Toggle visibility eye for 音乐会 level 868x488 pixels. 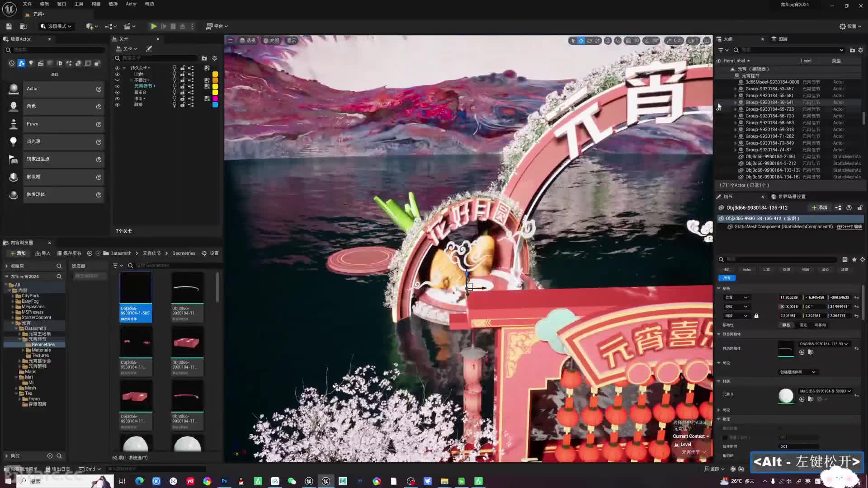tap(117, 92)
